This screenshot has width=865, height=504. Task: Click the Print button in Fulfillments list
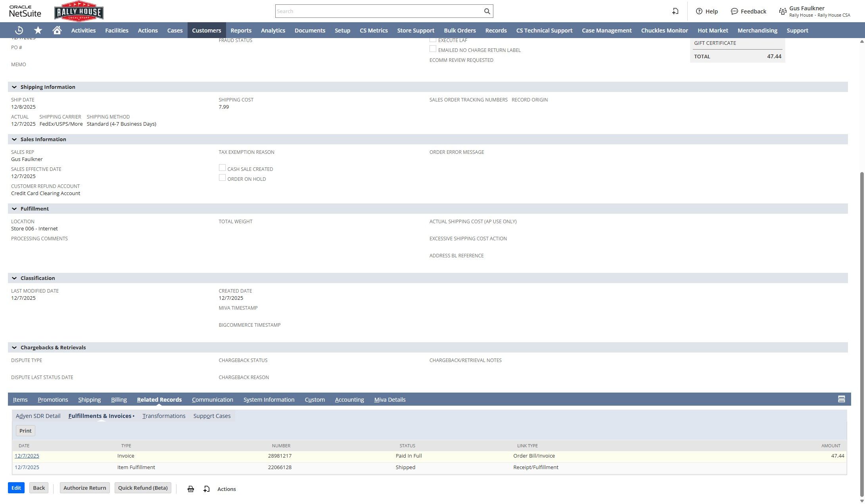pos(25,431)
